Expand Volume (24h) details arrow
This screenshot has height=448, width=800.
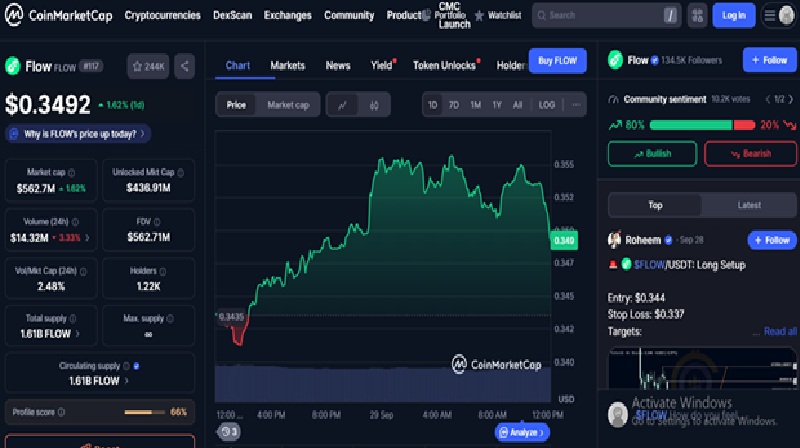coord(87,237)
